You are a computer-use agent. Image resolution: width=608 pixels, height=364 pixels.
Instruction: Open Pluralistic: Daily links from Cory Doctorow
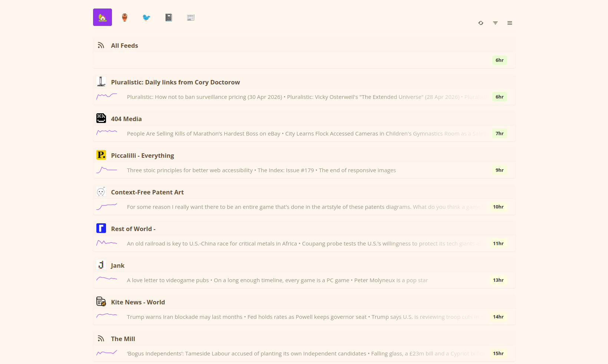[x=175, y=82]
